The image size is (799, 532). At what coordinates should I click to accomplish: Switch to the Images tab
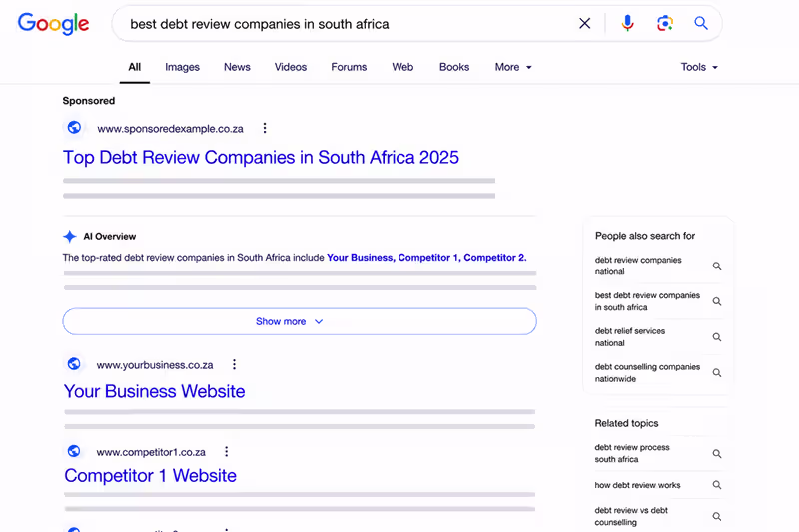(x=182, y=67)
